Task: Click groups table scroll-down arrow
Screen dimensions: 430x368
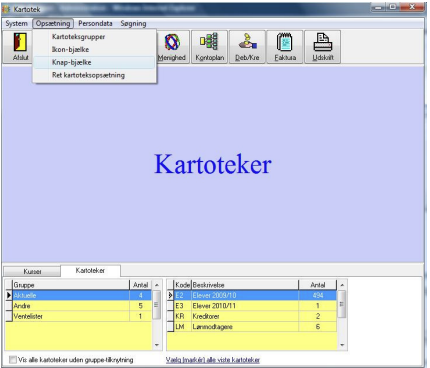Action: [157, 345]
